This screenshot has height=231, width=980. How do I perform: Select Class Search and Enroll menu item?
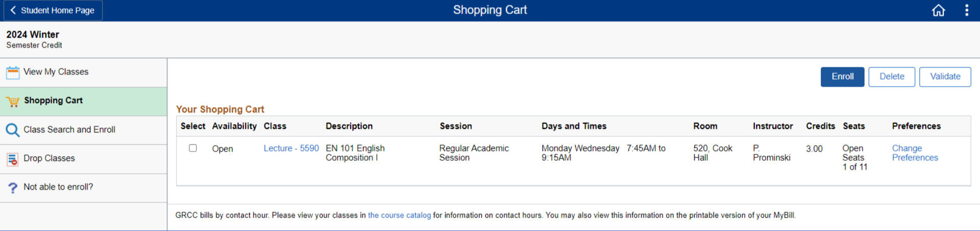pyautogui.click(x=69, y=130)
